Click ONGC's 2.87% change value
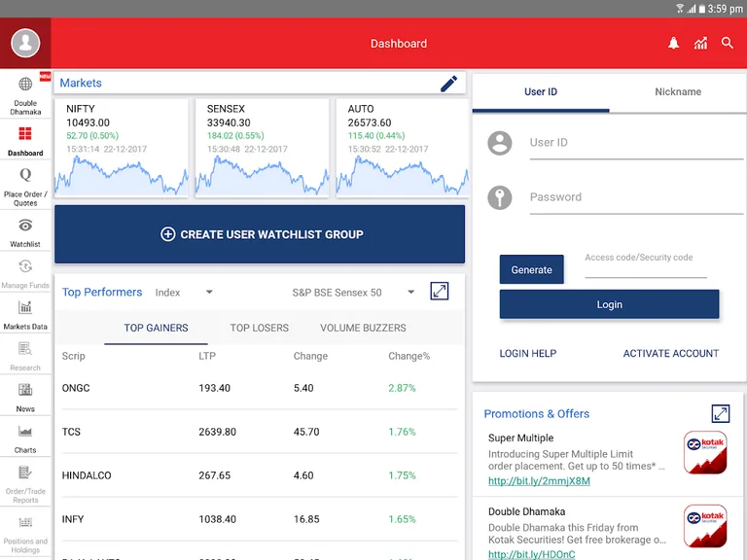Image resolution: width=747 pixels, height=560 pixels. [x=402, y=388]
